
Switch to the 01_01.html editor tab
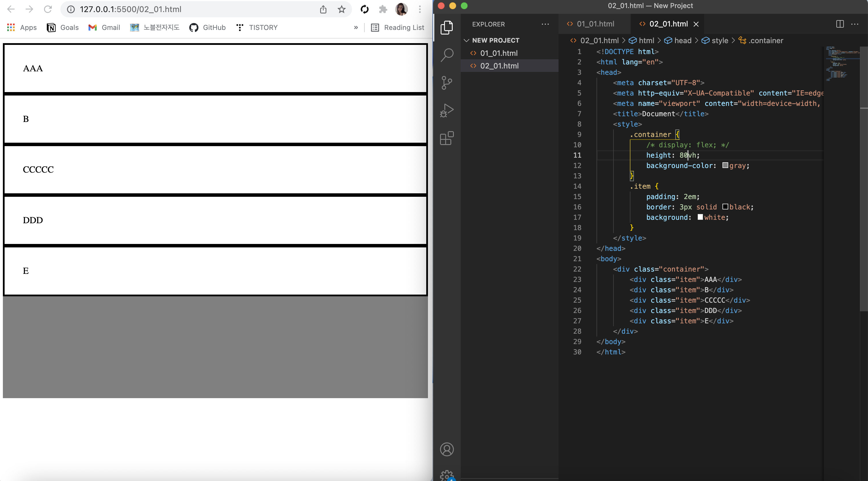pyautogui.click(x=595, y=24)
